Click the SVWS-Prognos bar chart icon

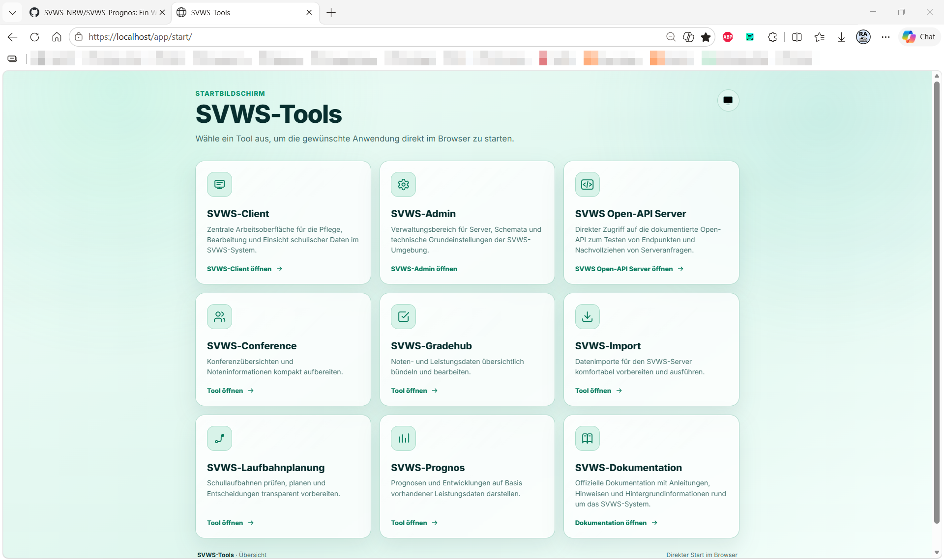click(x=403, y=438)
